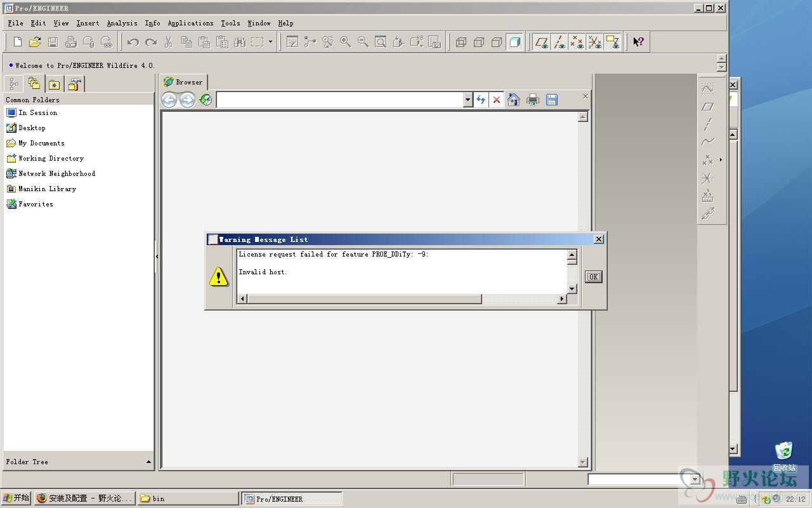Open In Session folder
The width and height of the screenshot is (812, 508).
[x=32, y=112]
